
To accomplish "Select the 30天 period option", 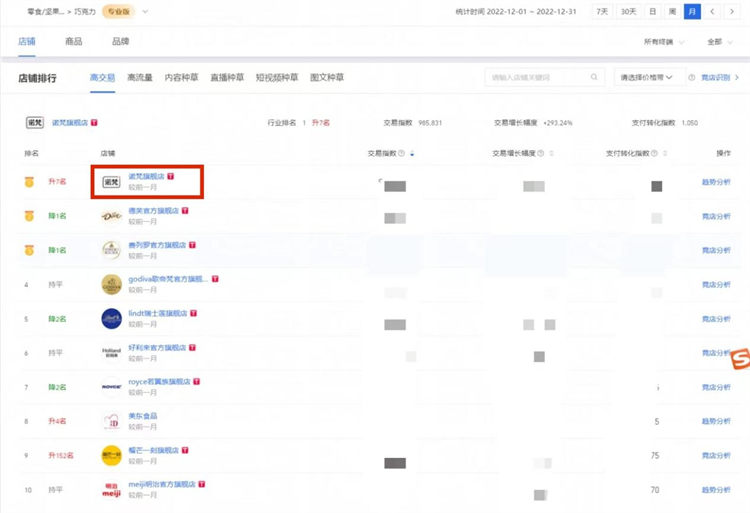I will pos(628,12).
